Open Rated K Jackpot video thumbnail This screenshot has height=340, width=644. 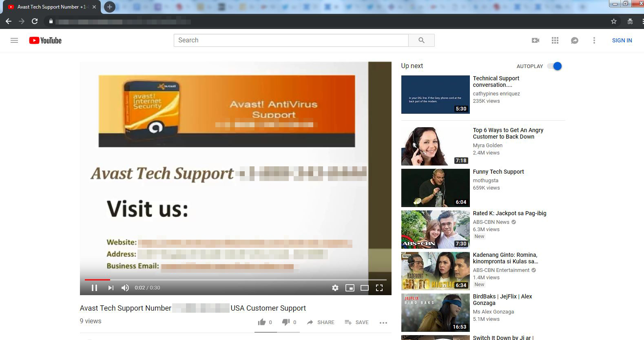tap(436, 230)
